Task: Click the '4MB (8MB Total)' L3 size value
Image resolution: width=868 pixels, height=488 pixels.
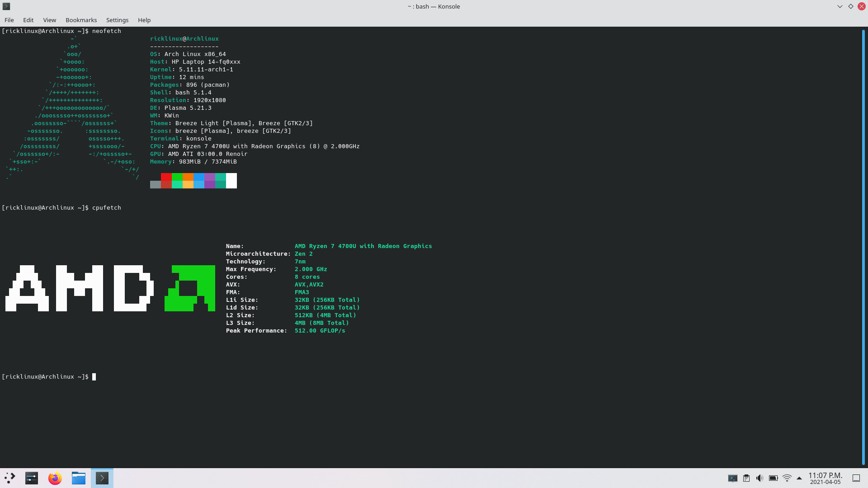Action: coord(322,323)
